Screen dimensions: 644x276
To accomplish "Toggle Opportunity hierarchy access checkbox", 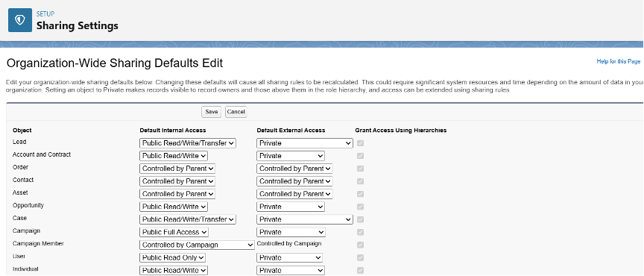I will [360, 207].
